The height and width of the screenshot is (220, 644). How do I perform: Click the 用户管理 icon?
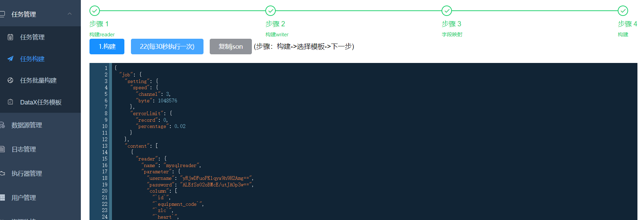[x=2, y=198]
